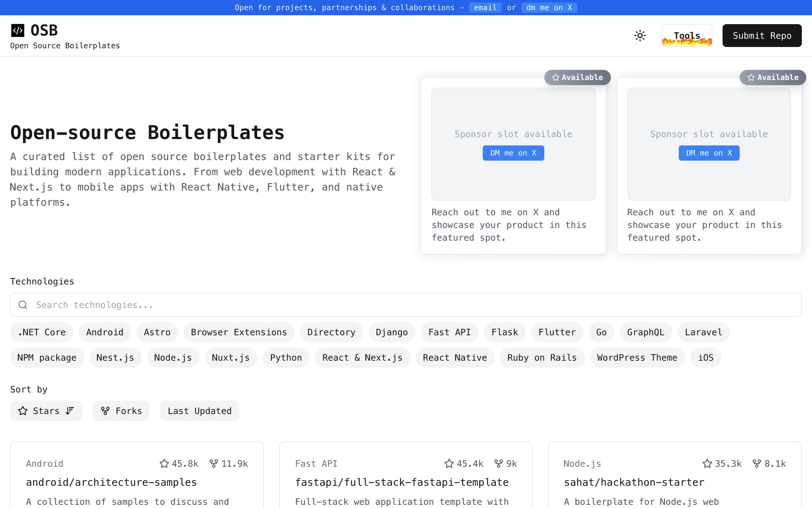812x508 pixels.
Task: Toggle the Astro filter chip
Action: tap(157, 332)
